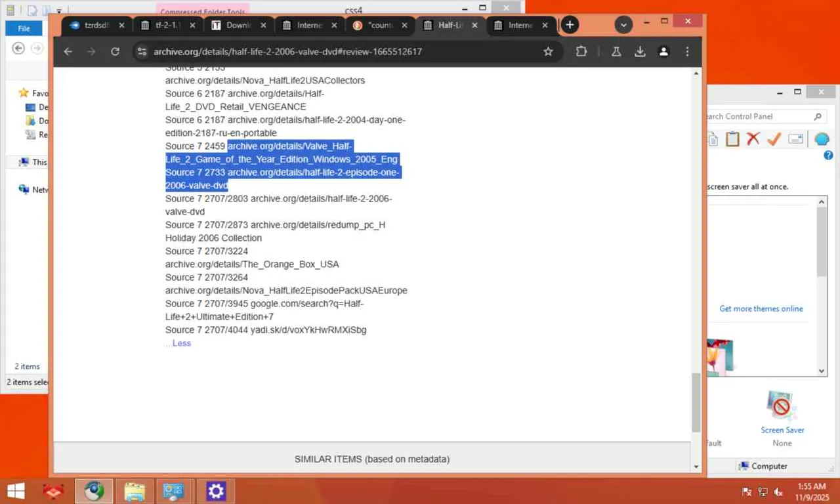840x504 pixels.
Task: Open the Control Panel taskbar icon
Action: point(173,491)
